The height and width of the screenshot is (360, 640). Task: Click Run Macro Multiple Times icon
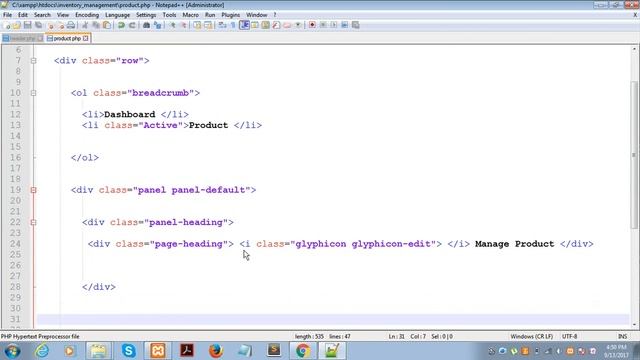point(344,25)
